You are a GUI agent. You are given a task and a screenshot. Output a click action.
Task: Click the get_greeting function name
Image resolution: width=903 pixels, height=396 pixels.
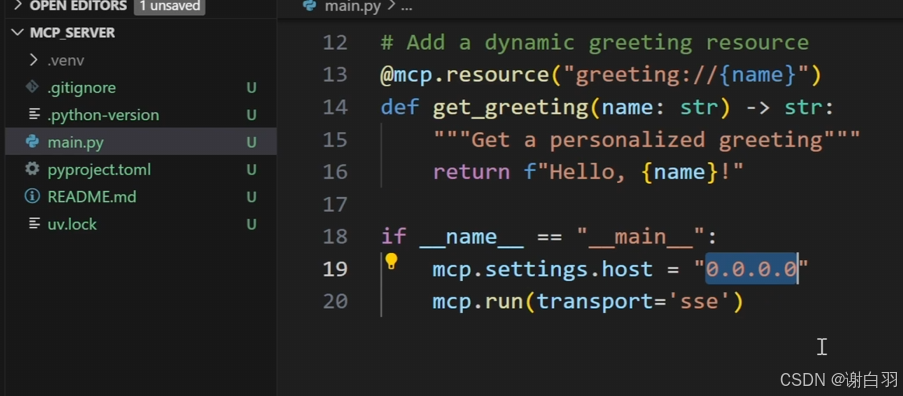[509, 108]
